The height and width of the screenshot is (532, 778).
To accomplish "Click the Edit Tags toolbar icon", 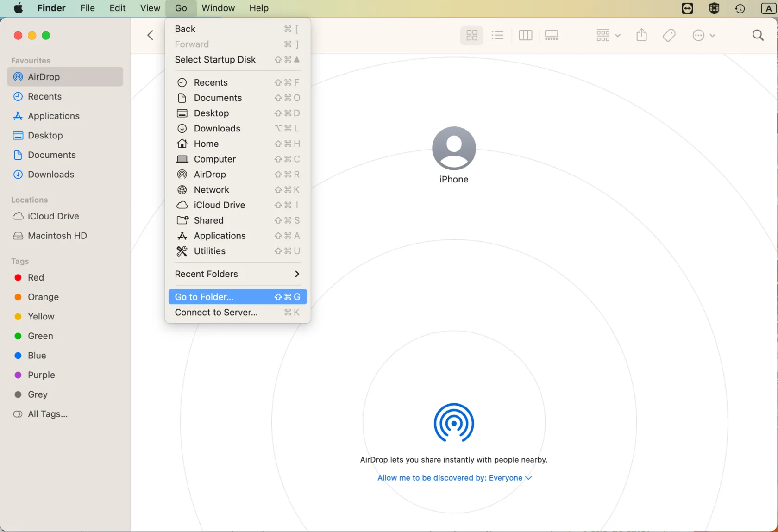I will point(669,35).
